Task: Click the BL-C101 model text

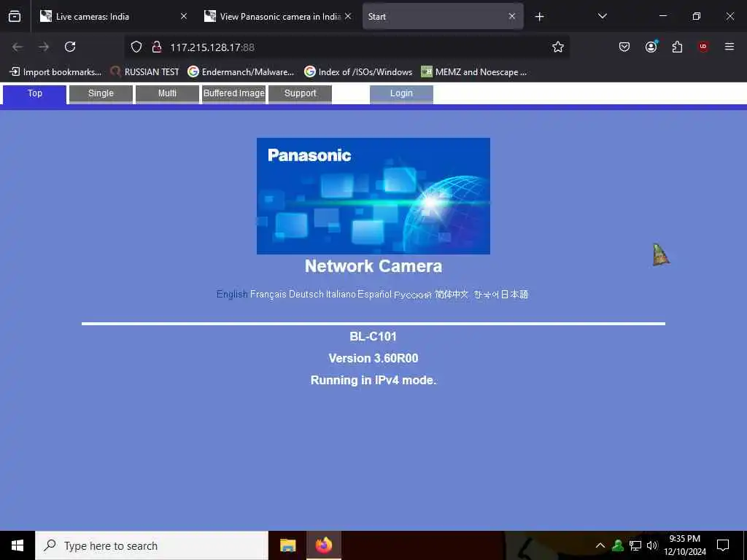Action: (x=373, y=337)
